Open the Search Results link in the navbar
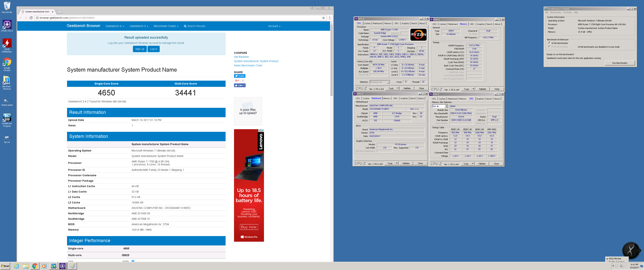The image size is (644, 270). coord(195,26)
